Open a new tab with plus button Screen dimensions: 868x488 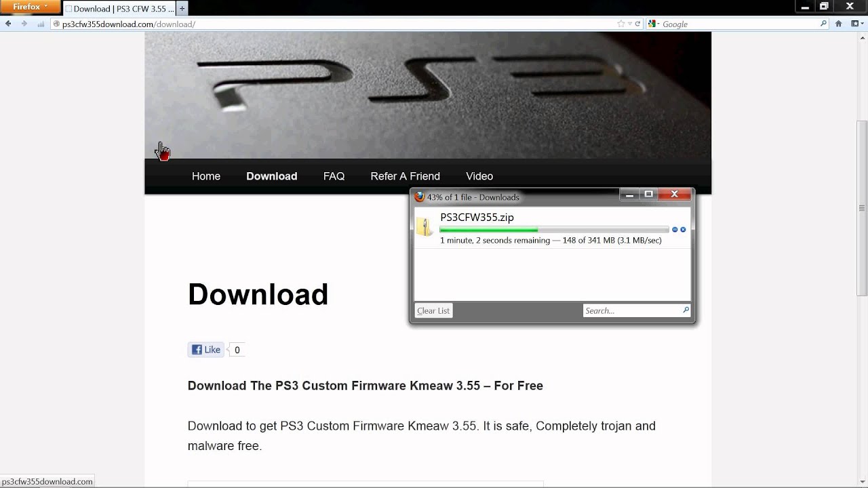[x=182, y=9]
